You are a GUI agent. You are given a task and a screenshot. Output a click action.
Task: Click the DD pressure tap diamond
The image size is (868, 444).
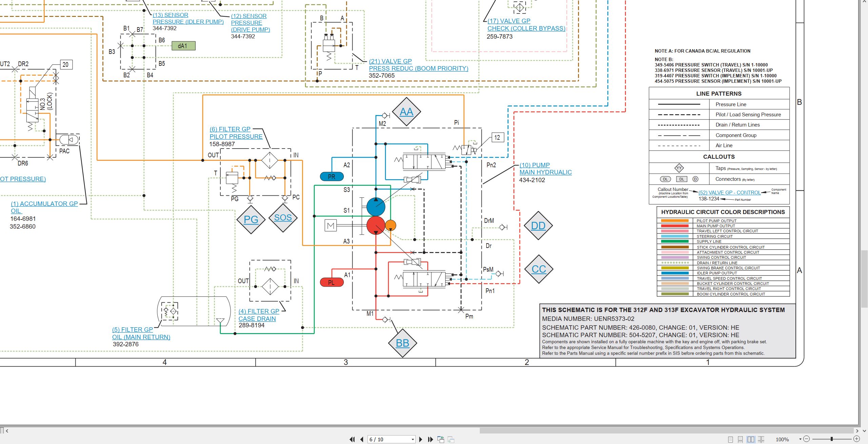538,226
